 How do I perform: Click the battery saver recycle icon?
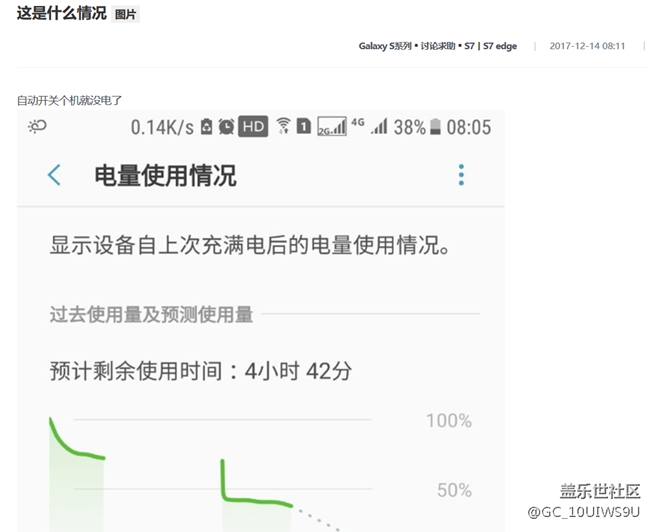(207, 127)
